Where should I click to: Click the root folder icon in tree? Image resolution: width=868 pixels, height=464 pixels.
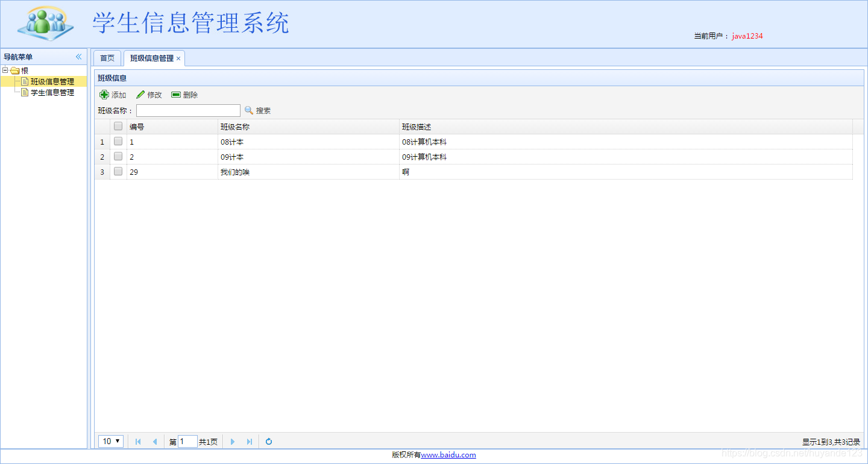pos(15,71)
